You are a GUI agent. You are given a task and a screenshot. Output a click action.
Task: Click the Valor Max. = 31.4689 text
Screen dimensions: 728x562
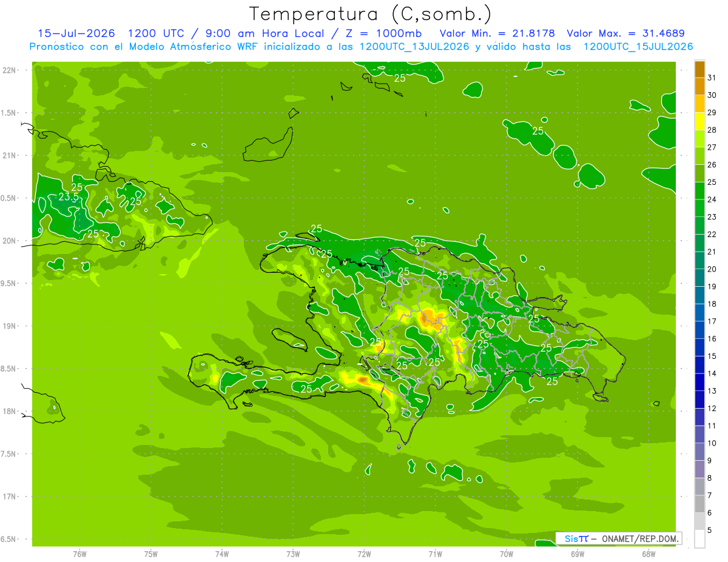click(625, 33)
